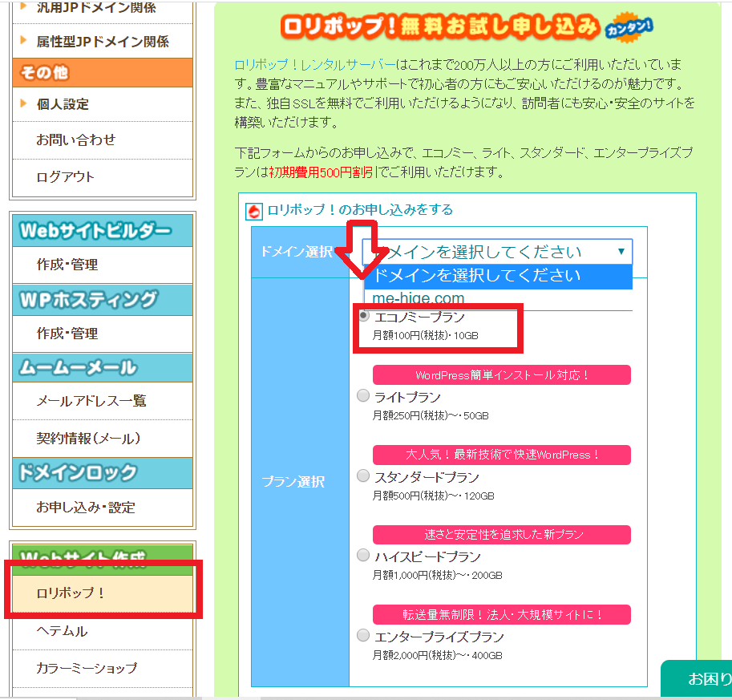
Task: Click the red ロリポップ logo icon
Action: (x=254, y=211)
